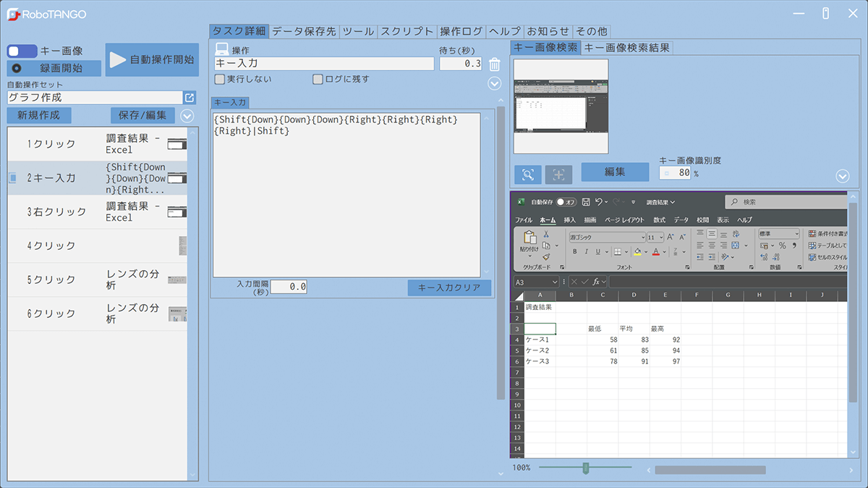The height and width of the screenshot is (488, 868).
Task: Toggle the キー画像 switch
Action: [x=22, y=51]
